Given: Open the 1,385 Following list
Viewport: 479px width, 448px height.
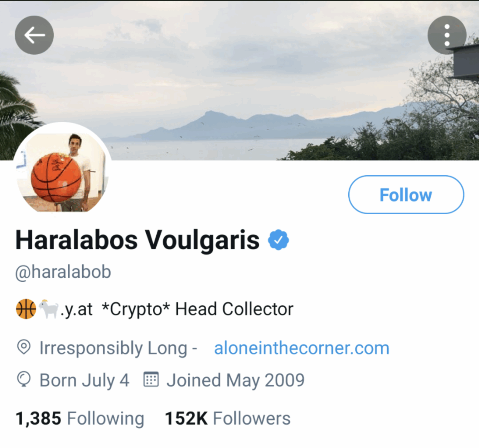Looking at the screenshot, I should [80, 418].
